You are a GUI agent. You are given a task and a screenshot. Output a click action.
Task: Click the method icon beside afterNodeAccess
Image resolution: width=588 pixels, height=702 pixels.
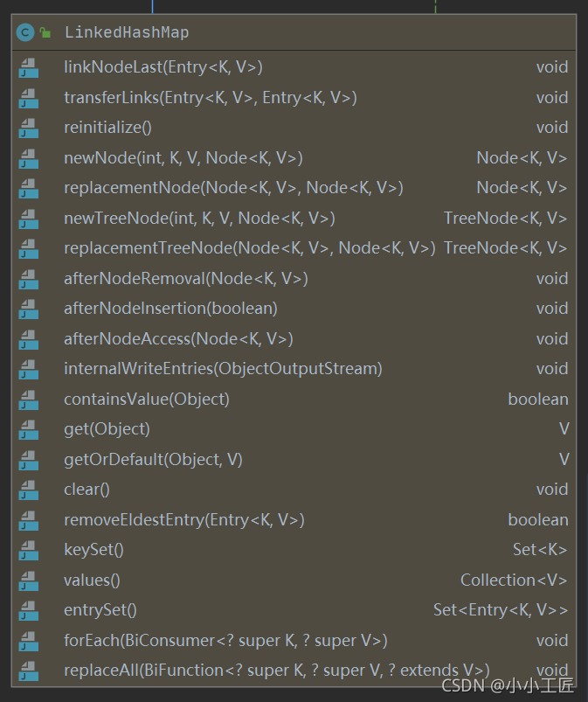29,339
